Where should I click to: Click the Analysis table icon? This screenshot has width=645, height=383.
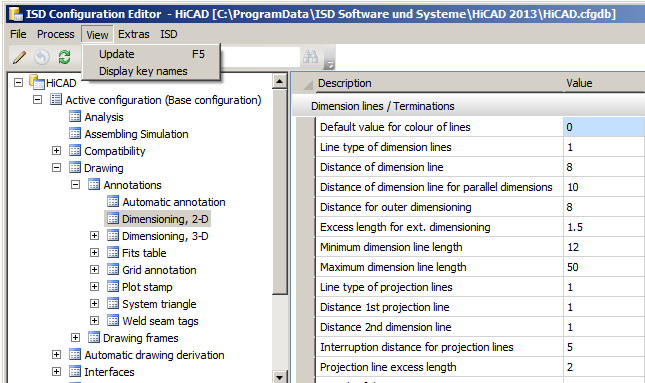coord(75,117)
